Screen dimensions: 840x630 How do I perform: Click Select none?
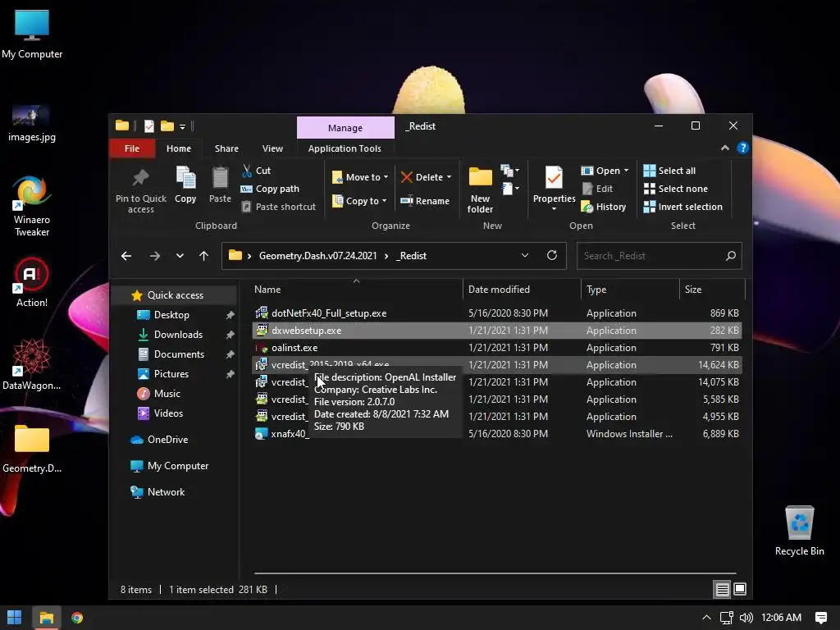[x=675, y=189]
